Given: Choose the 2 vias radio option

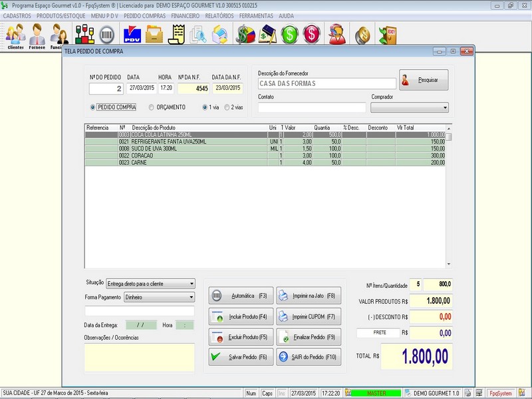Looking at the screenshot, I should [234, 107].
